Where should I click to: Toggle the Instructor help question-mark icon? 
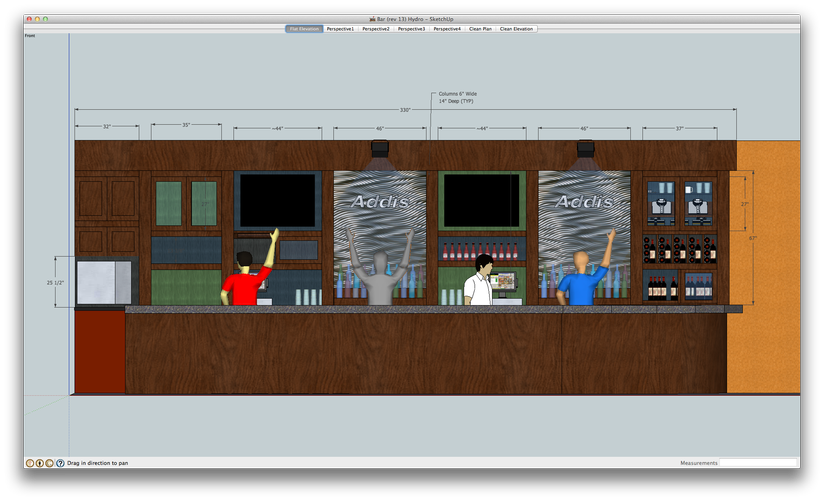(60, 463)
